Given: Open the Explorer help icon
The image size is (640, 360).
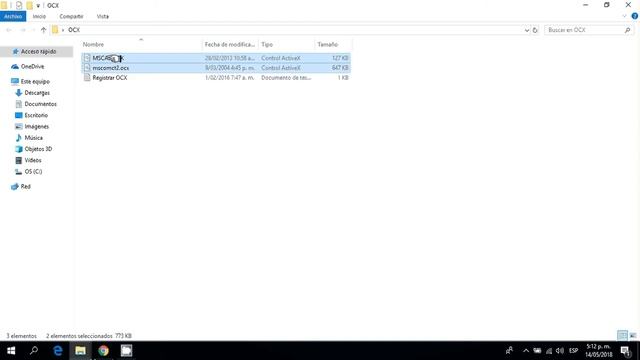Looking at the screenshot, I should (635, 16).
